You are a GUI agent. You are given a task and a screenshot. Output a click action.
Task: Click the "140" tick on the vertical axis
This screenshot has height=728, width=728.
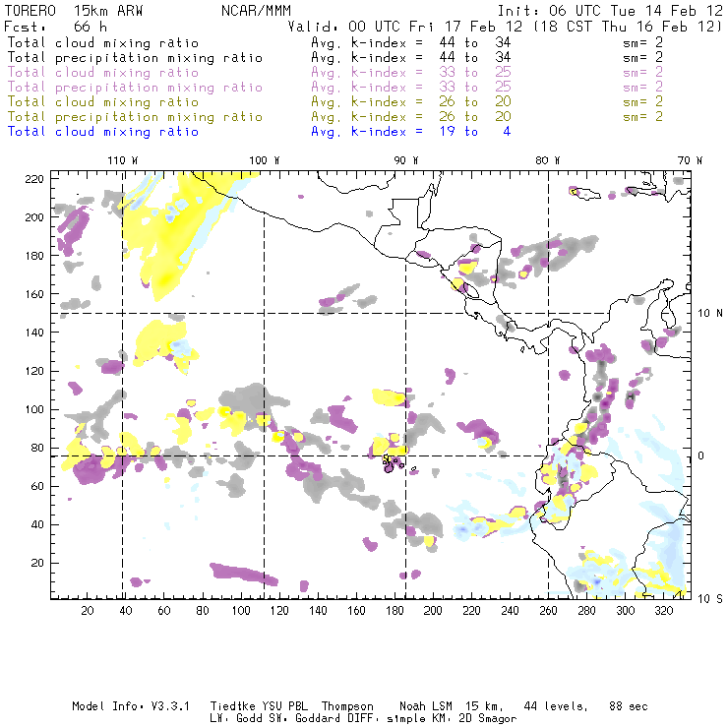pos(34,333)
